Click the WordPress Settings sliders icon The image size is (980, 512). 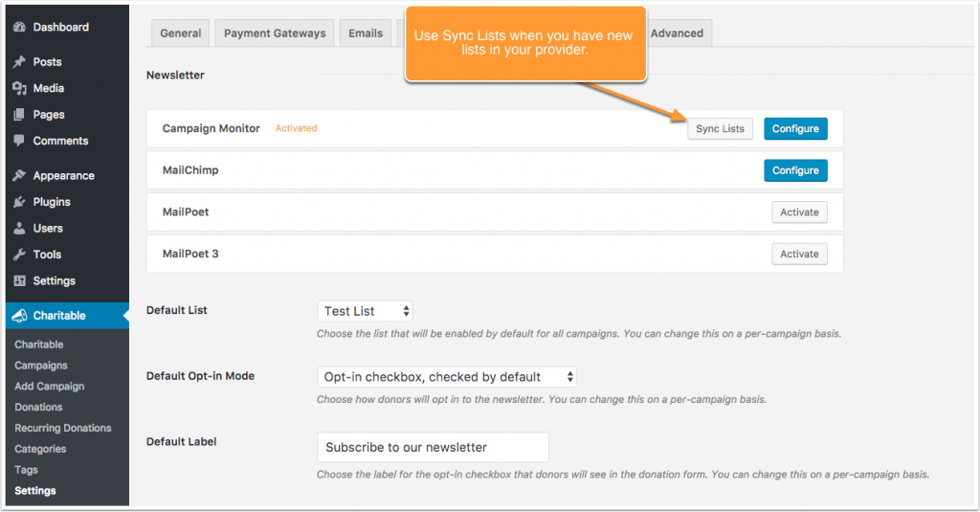pos(19,280)
